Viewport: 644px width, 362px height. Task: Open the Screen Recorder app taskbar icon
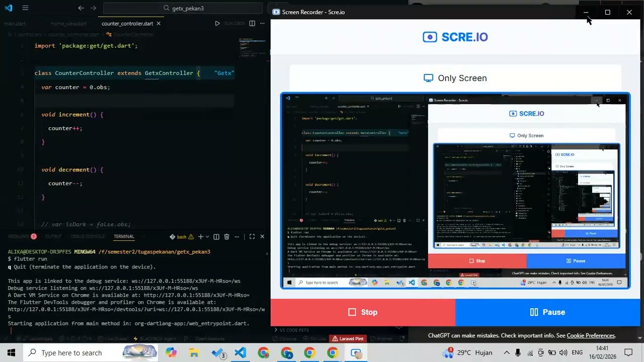click(x=356, y=353)
